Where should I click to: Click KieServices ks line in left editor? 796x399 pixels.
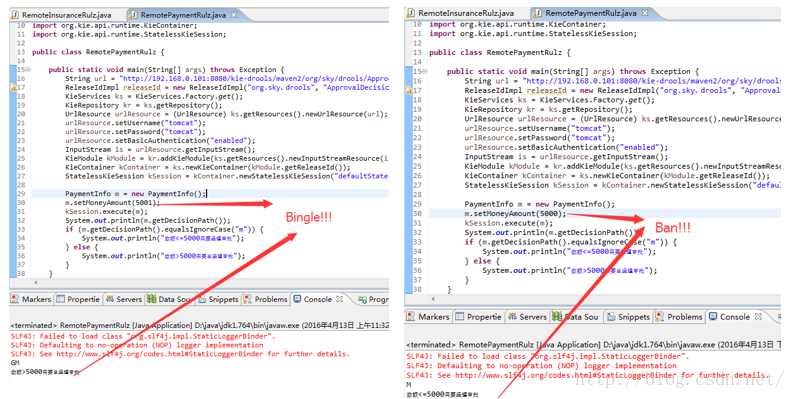tap(154, 96)
